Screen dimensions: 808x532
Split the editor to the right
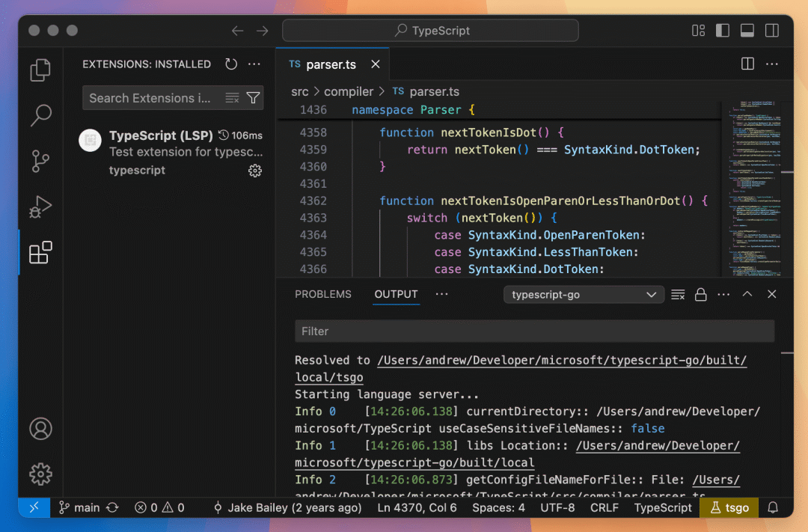[747, 64]
